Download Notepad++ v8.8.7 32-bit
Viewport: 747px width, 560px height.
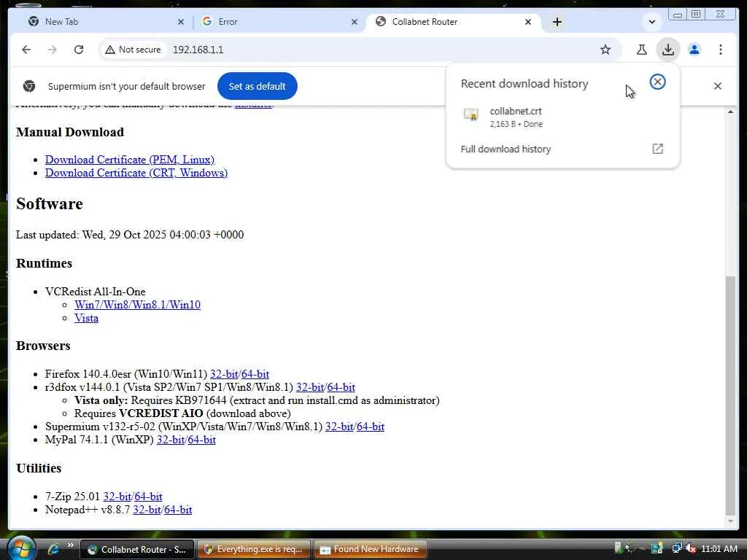(147, 510)
